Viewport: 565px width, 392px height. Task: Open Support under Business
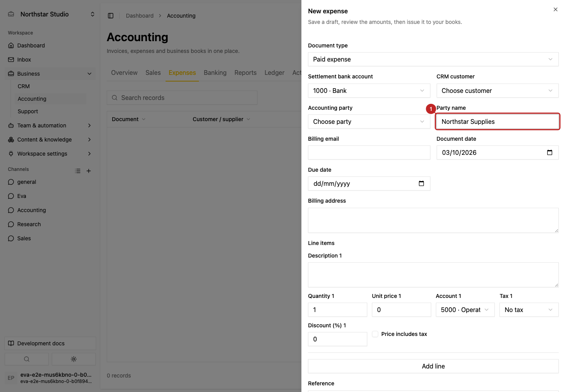28,111
